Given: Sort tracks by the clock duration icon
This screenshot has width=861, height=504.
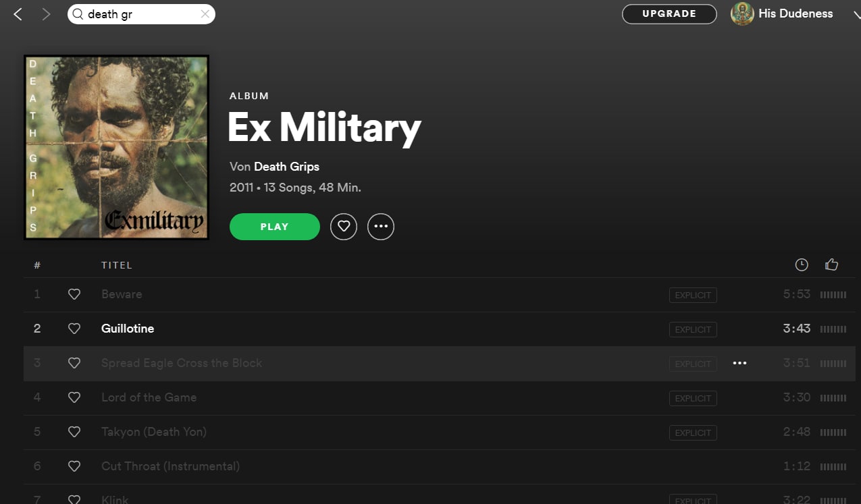Looking at the screenshot, I should point(802,265).
